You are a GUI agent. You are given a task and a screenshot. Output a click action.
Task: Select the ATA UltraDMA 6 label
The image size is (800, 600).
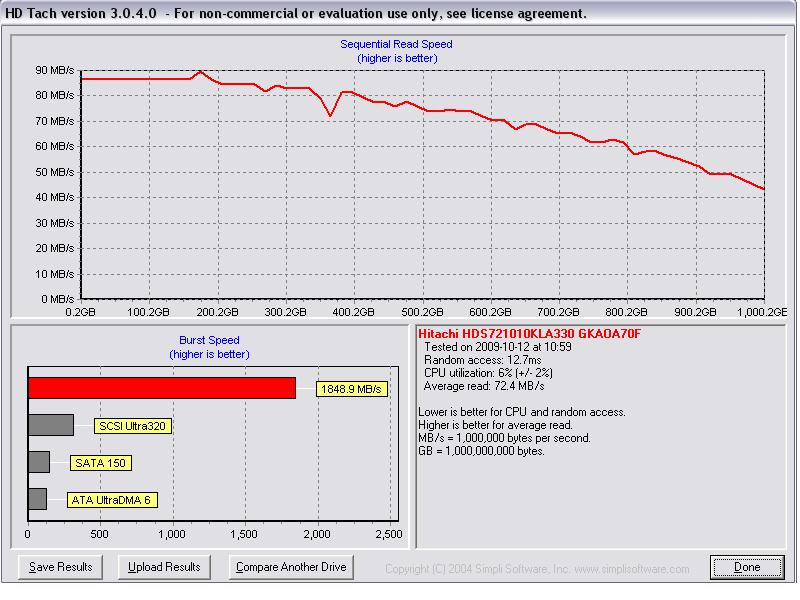pyautogui.click(x=112, y=500)
